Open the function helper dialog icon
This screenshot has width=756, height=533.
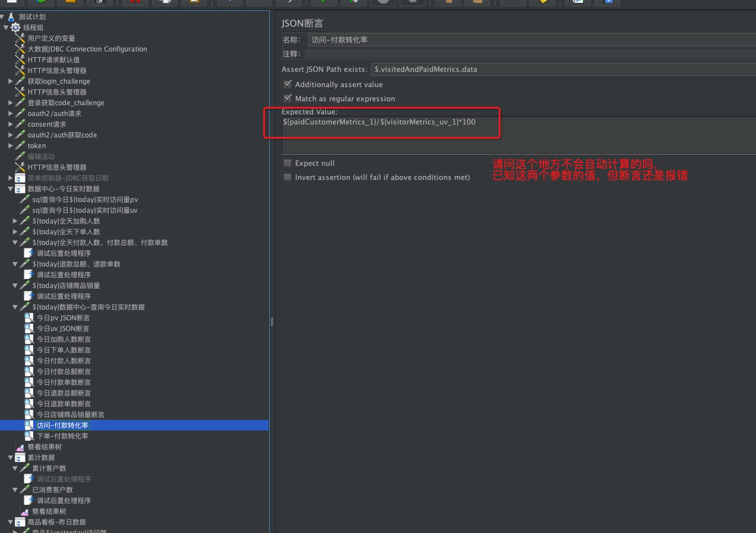point(543,3)
